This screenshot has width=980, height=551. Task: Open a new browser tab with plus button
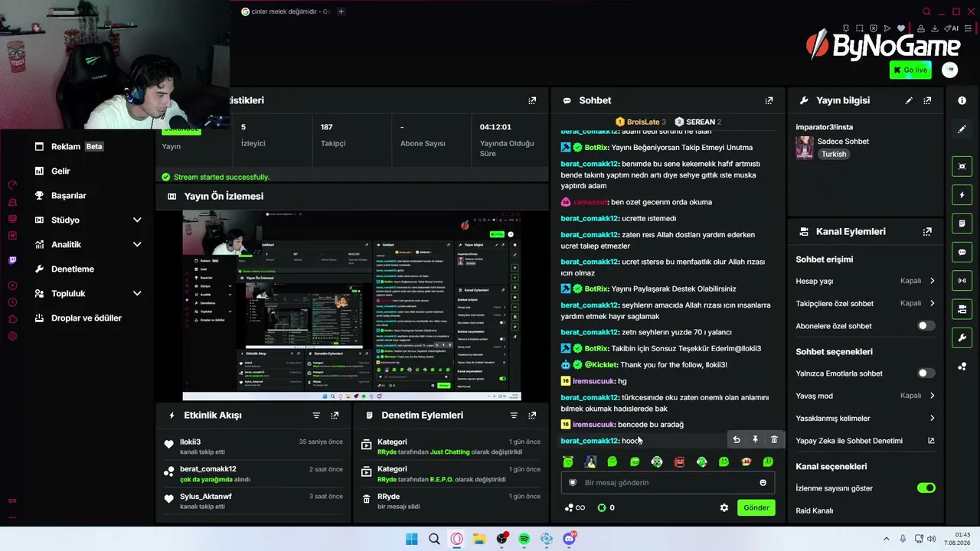tap(341, 11)
